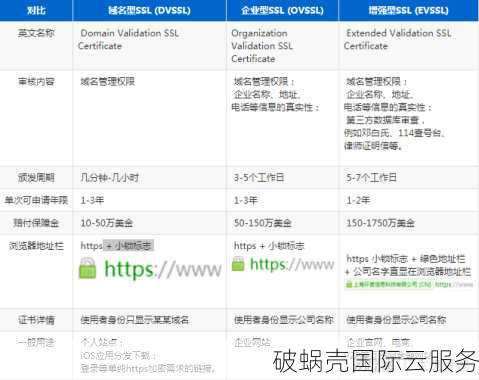Viewport: 479px width, 380px height.
Task: Click highlighted "https + 小锁标志" in DVSSL column
Action: pyautogui.click(x=117, y=246)
